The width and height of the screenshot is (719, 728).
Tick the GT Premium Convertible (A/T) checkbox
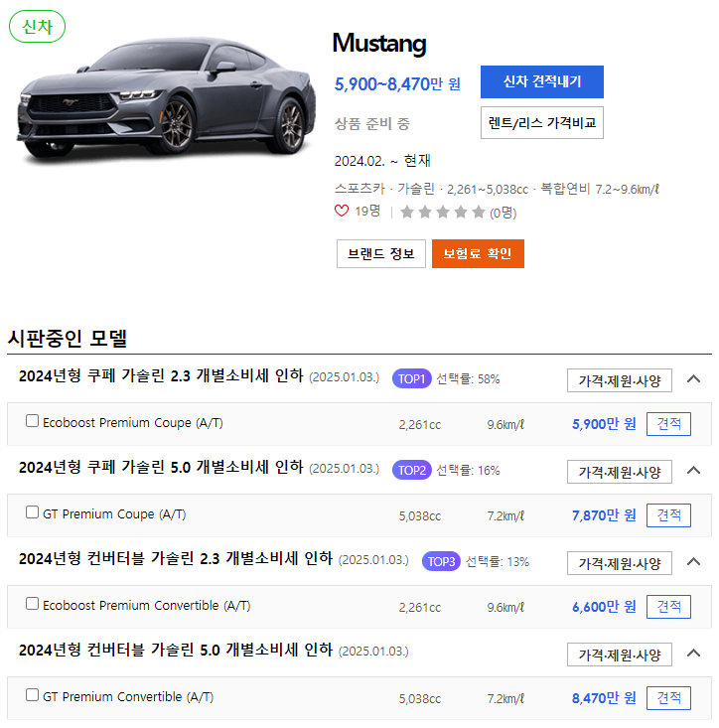point(32,695)
